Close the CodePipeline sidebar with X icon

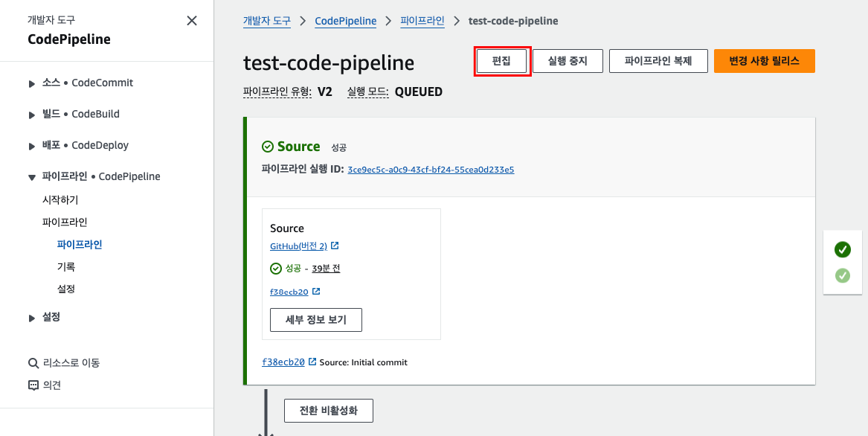[x=192, y=21]
